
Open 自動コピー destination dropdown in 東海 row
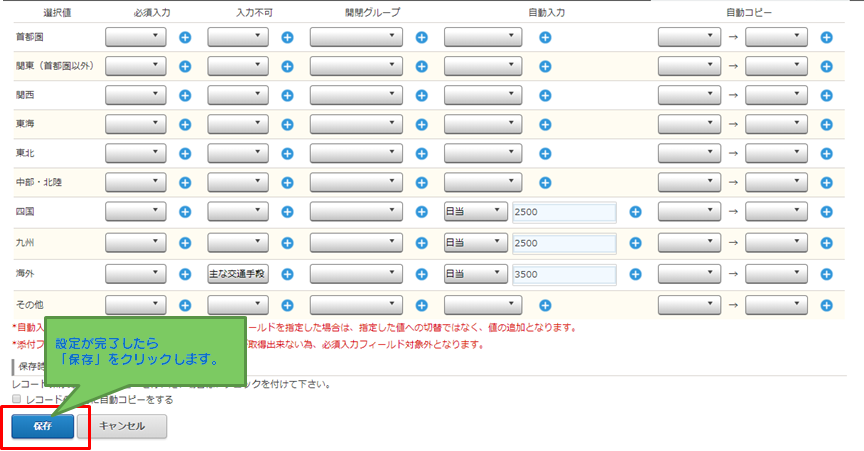[x=776, y=125]
